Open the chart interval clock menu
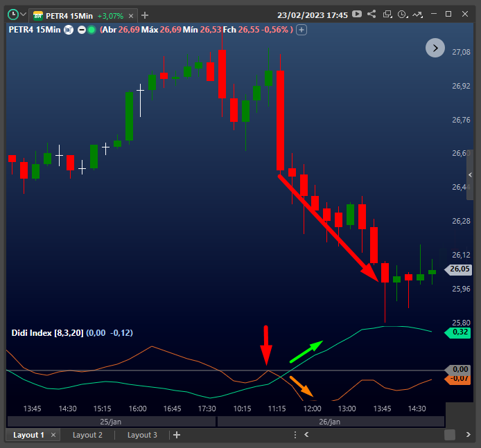The width and height of the screenshot is (481, 448). point(403,15)
